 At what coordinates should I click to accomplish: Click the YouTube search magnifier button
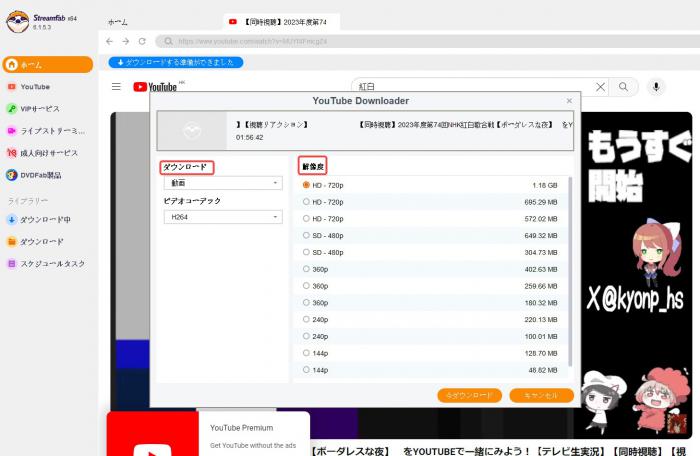click(624, 87)
